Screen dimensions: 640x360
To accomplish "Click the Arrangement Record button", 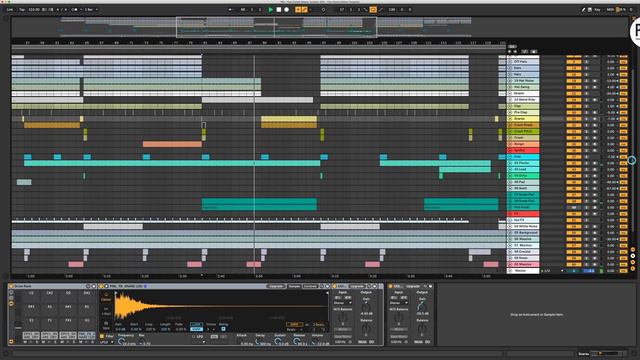I will (x=287, y=9).
